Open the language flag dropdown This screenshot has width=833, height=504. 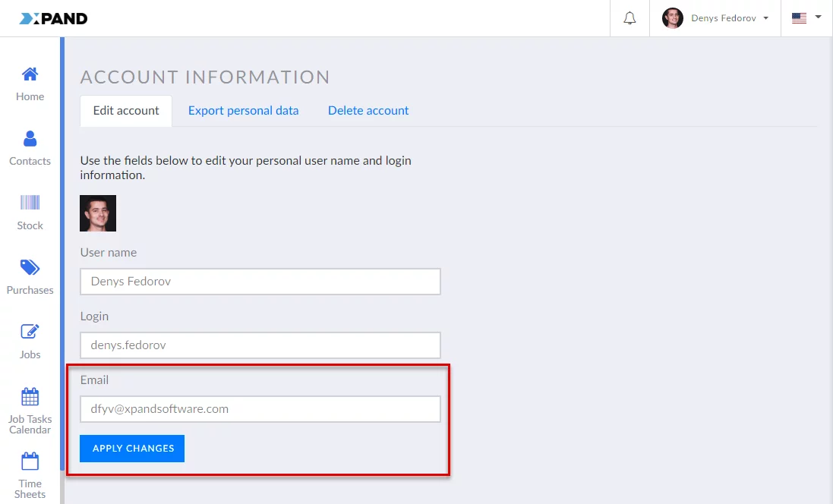[x=806, y=18]
